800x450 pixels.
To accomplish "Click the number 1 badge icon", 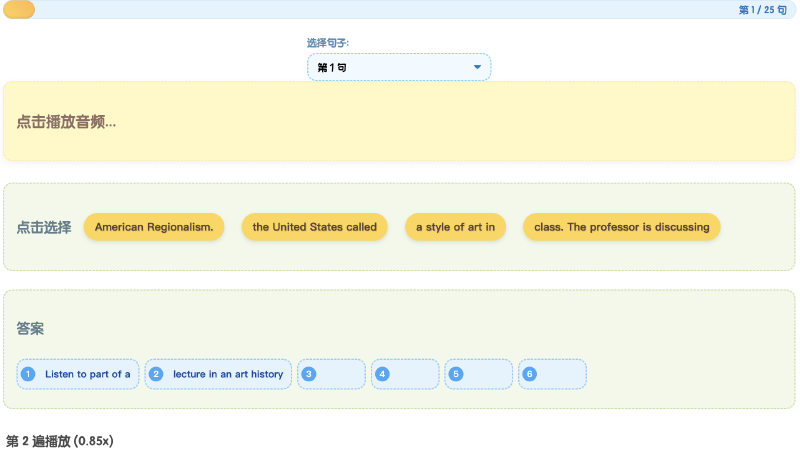I will (x=28, y=374).
